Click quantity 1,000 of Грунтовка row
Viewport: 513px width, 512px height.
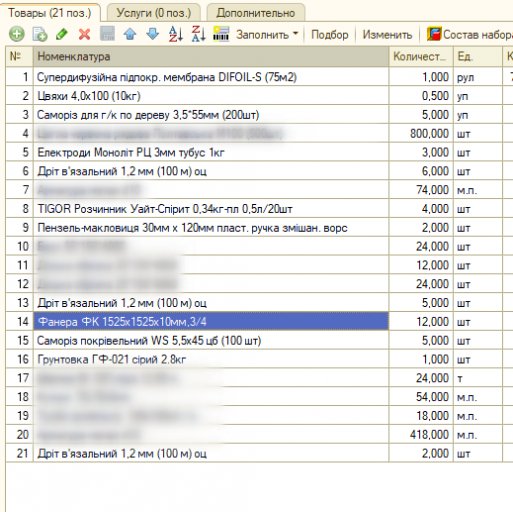421,359
